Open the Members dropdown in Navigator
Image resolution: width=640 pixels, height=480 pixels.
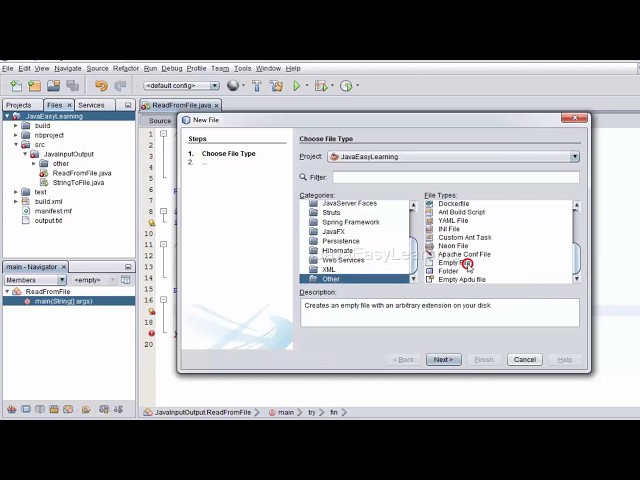coord(62,280)
